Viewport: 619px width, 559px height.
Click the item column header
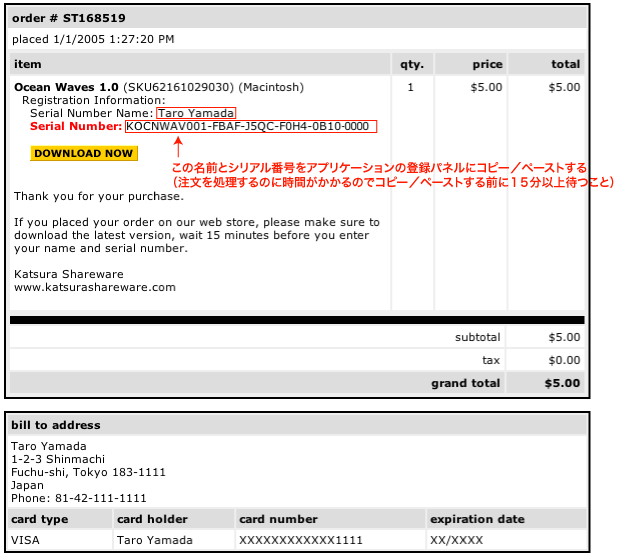coord(28,64)
